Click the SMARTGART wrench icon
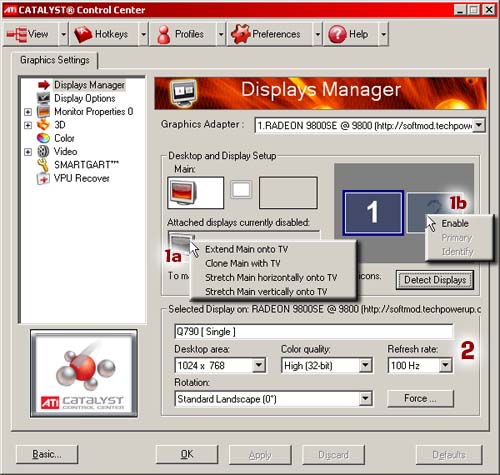 43,165
